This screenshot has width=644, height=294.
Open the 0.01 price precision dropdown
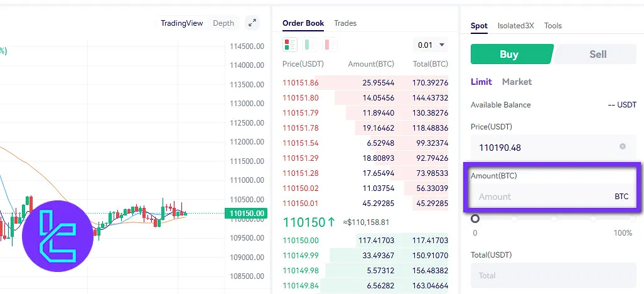[431, 45]
